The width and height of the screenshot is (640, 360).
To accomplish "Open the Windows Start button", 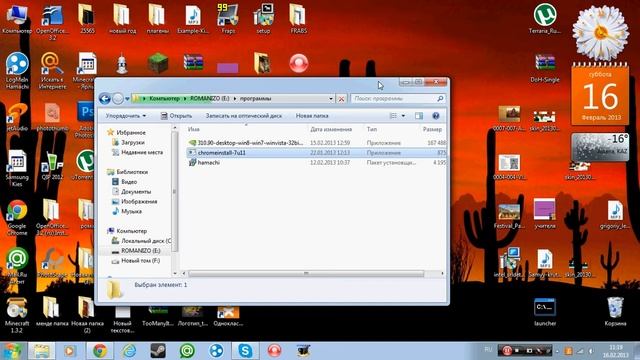I will [x=13, y=351].
